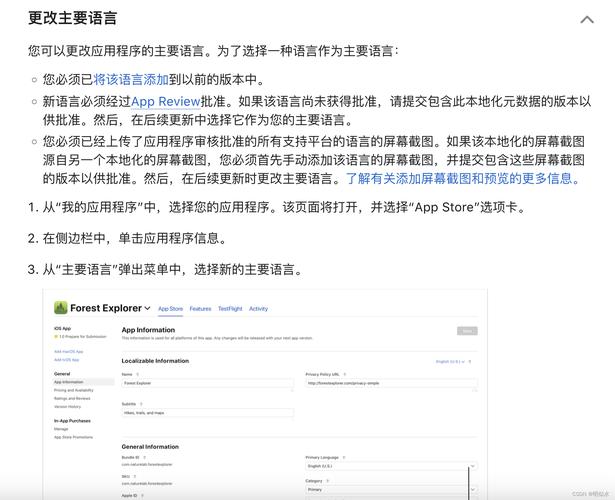Image resolution: width=615 pixels, height=500 pixels.
Task: Click the help icon next to Primary Language
Action: pos(344,458)
